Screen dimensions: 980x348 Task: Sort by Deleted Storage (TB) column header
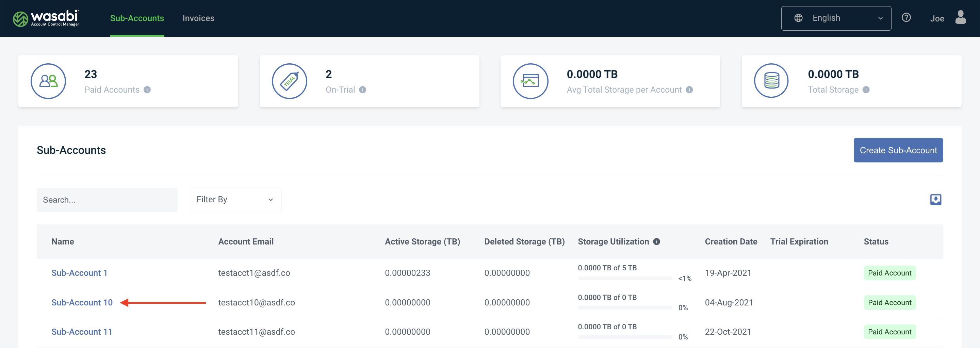coord(524,241)
